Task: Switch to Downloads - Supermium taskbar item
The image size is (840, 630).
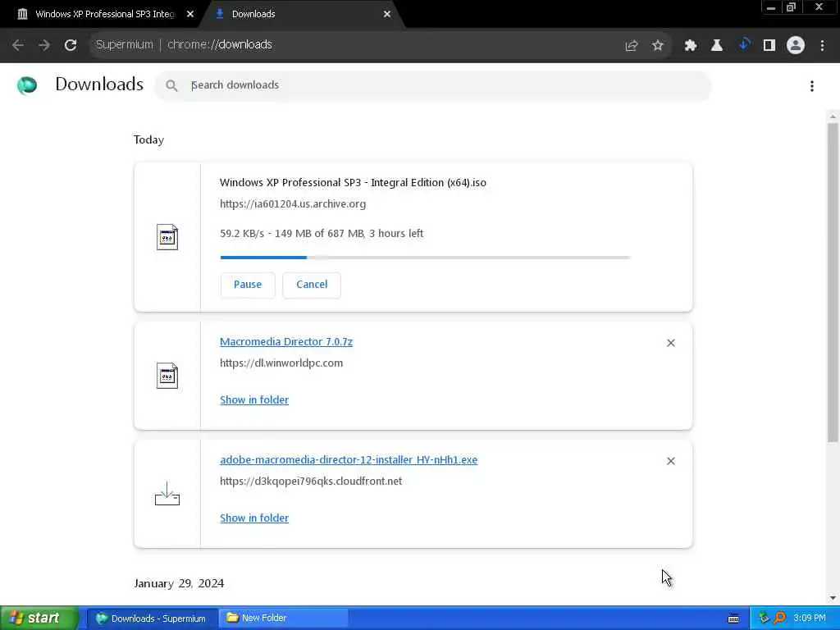Action: pos(152,619)
